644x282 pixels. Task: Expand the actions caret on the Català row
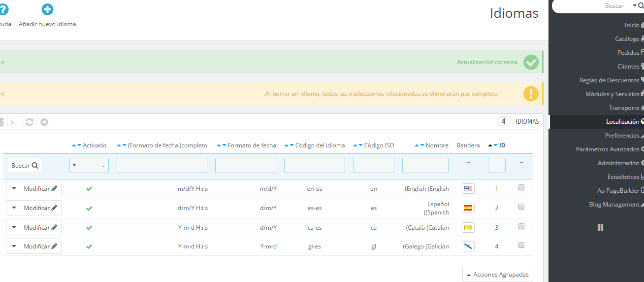click(x=14, y=227)
